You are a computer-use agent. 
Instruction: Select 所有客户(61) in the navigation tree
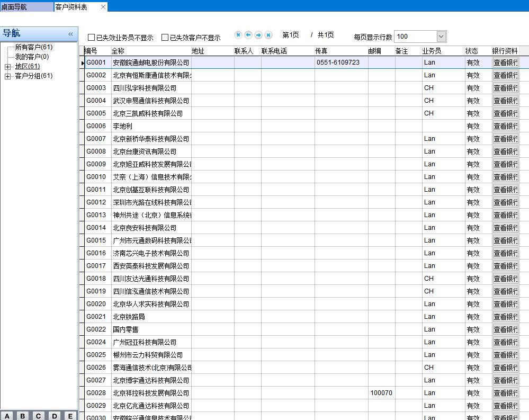pyautogui.click(x=33, y=47)
